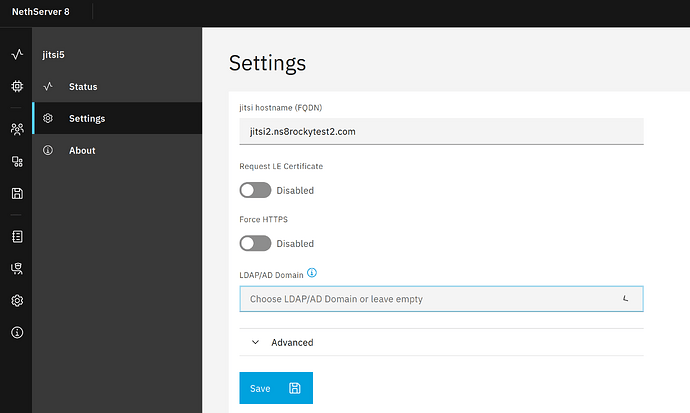Click the nodes chip icon in left rail
This screenshot has width=690, height=413.
[16, 87]
